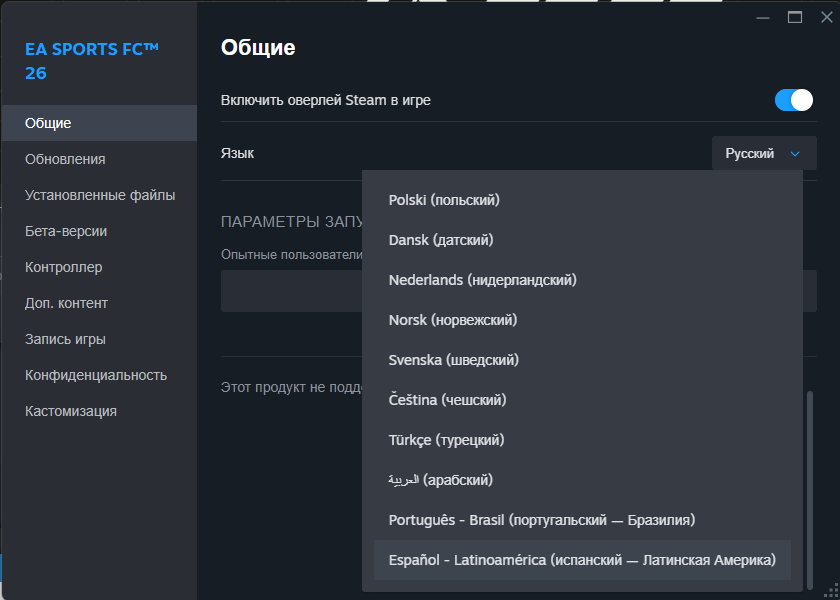
Task: Switch to the Контроллер tab
Action: (64, 267)
